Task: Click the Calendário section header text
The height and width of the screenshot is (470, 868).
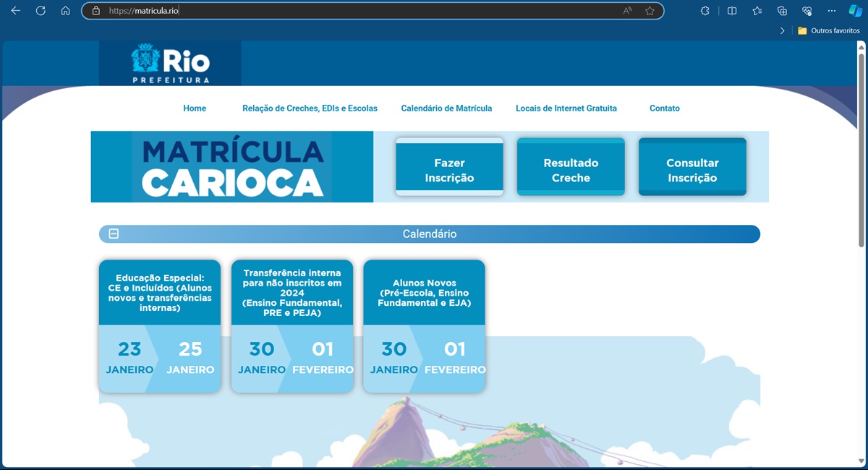Action: (430, 234)
